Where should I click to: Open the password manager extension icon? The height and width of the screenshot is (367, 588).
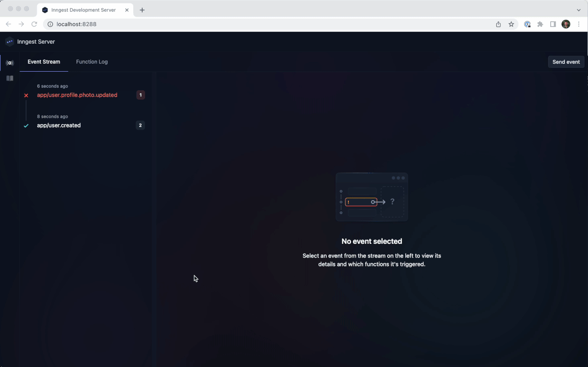coord(527,24)
